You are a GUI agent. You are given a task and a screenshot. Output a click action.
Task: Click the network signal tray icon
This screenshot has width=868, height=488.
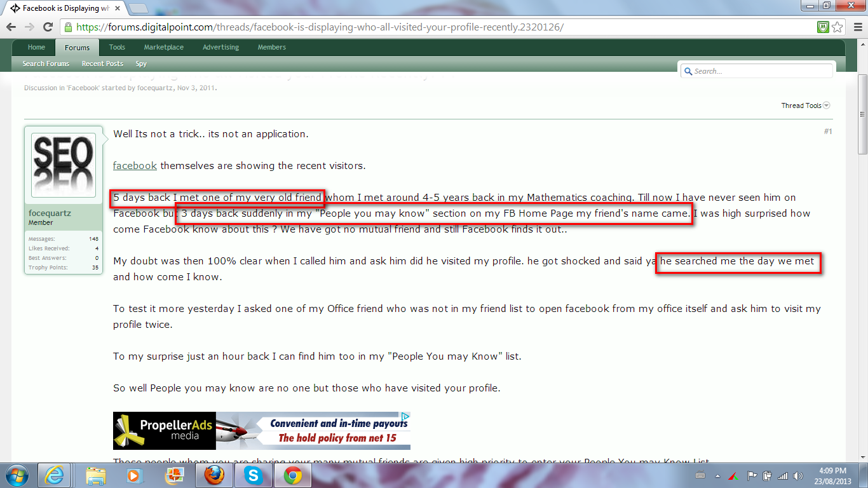[x=783, y=475]
